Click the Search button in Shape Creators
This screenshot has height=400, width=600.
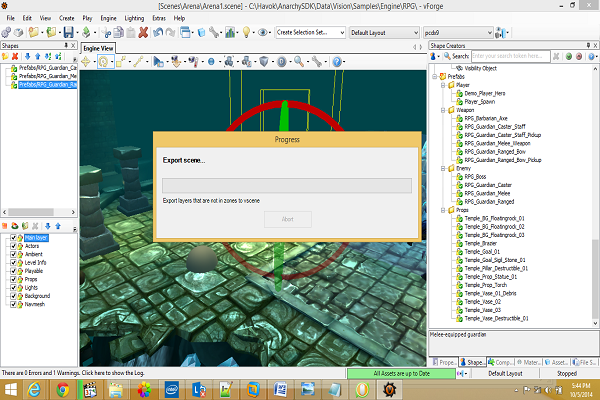point(457,56)
